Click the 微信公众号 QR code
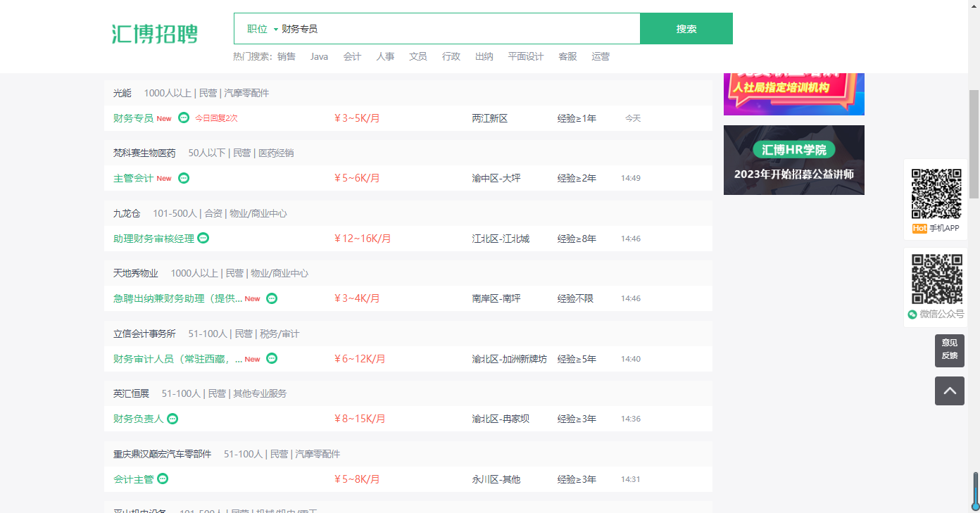The width and height of the screenshot is (980, 513). point(936,279)
